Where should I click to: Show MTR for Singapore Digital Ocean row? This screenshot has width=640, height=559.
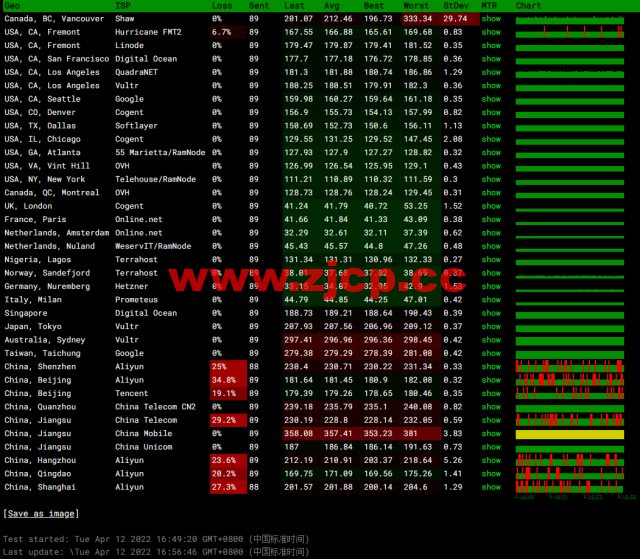pos(491,313)
